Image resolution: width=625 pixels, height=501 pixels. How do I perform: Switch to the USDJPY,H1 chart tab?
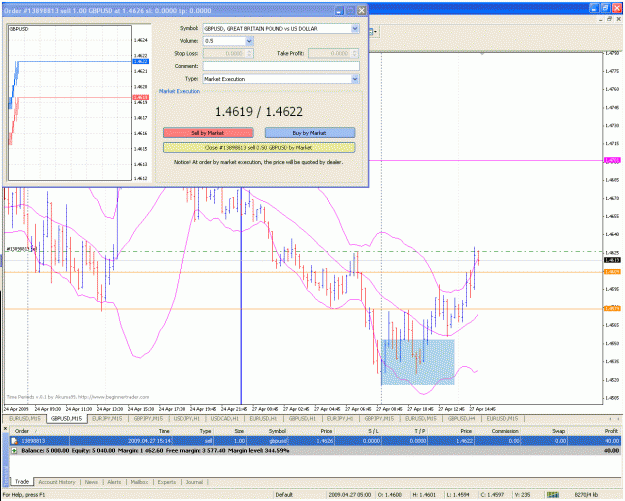[187, 418]
